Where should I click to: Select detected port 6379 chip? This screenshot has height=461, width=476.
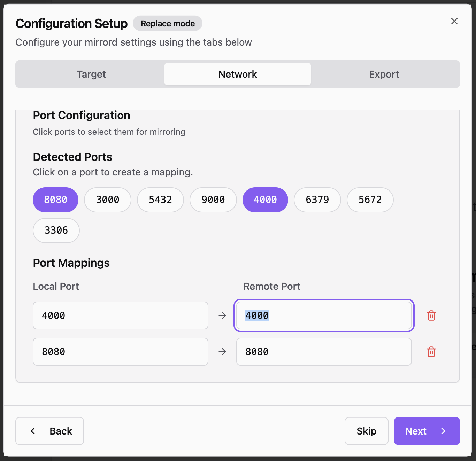tap(317, 200)
